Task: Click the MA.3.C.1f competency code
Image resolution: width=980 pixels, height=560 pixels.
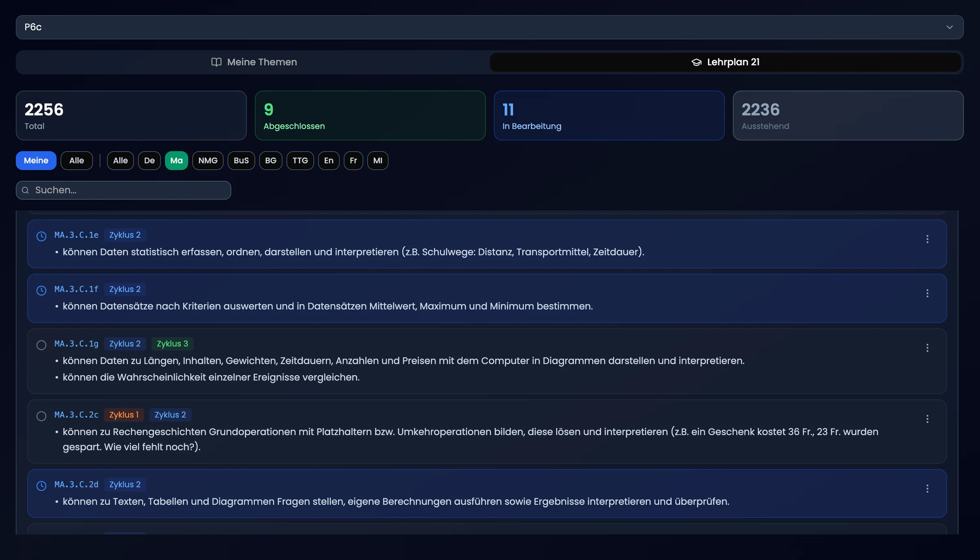Action: tap(76, 289)
